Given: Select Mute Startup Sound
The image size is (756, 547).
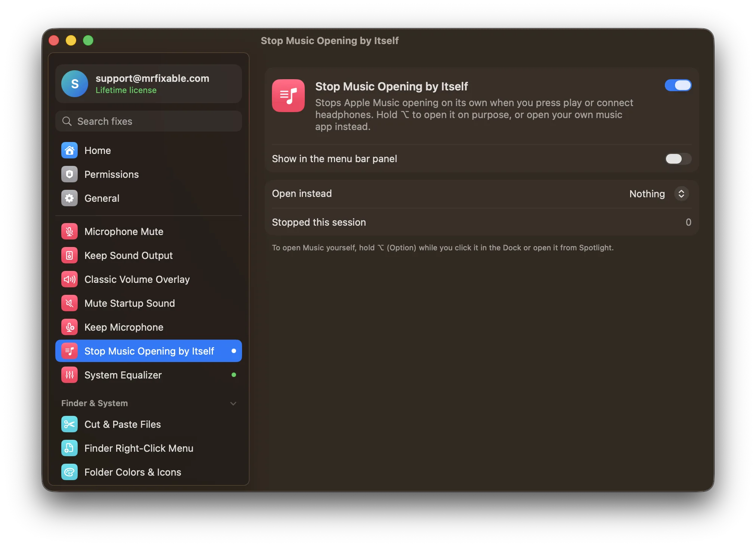Looking at the screenshot, I should [x=149, y=303].
